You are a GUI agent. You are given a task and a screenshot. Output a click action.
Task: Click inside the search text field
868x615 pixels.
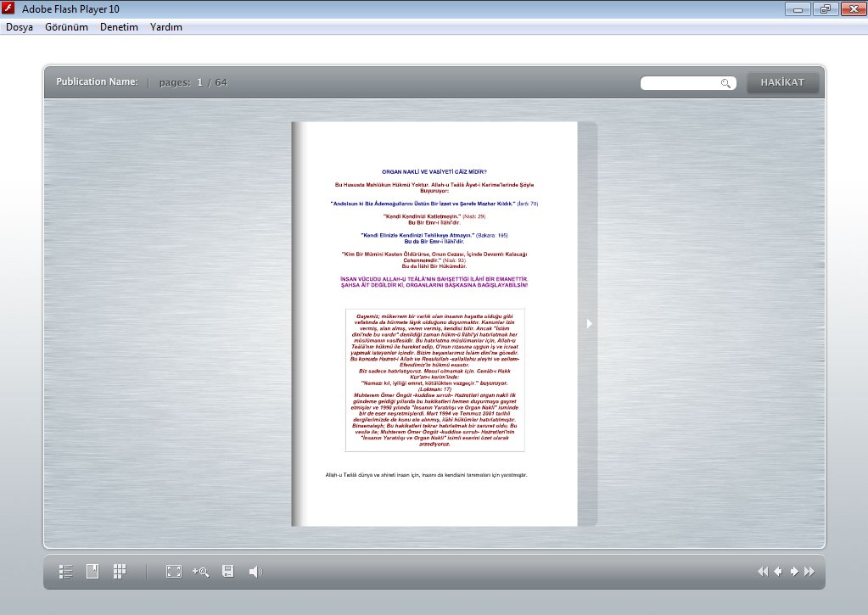coord(680,83)
